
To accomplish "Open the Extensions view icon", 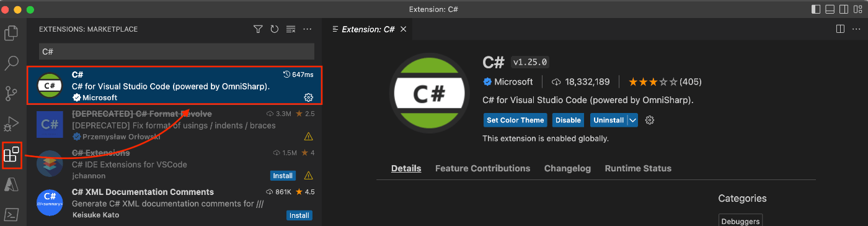I will (11, 154).
